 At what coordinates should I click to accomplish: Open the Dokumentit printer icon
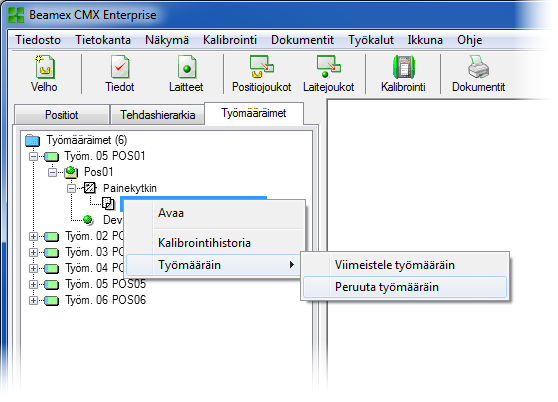coord(478,67)
